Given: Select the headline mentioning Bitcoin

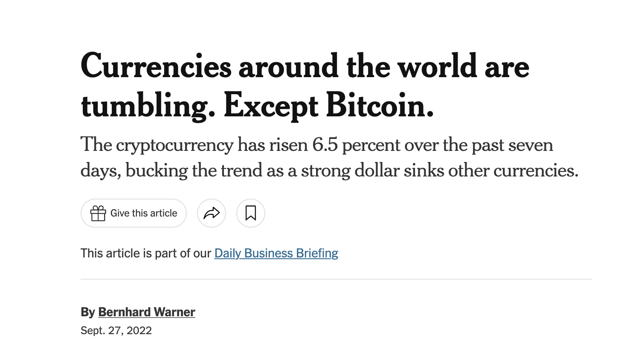Looking at the screenshot, I should (x=304, y=85).
